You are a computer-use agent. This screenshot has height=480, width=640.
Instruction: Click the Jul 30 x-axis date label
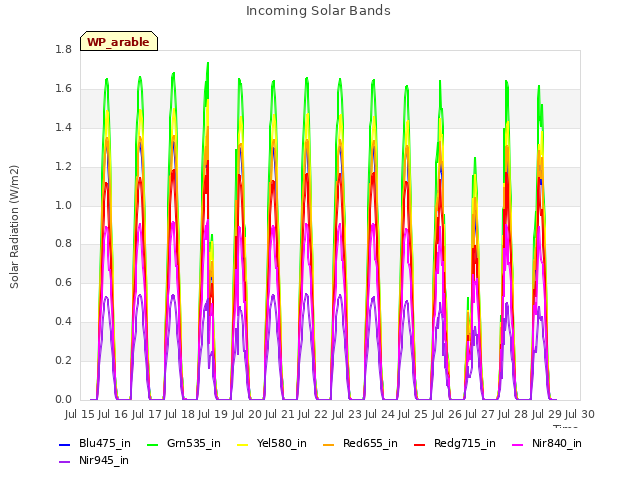point(580,415)
